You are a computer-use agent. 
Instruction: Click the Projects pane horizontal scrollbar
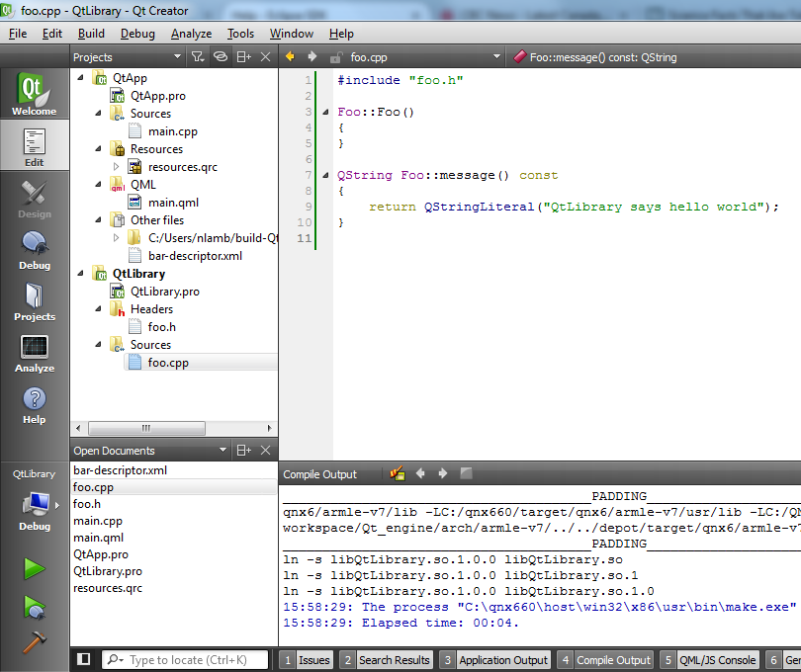(x=144, y=428)
